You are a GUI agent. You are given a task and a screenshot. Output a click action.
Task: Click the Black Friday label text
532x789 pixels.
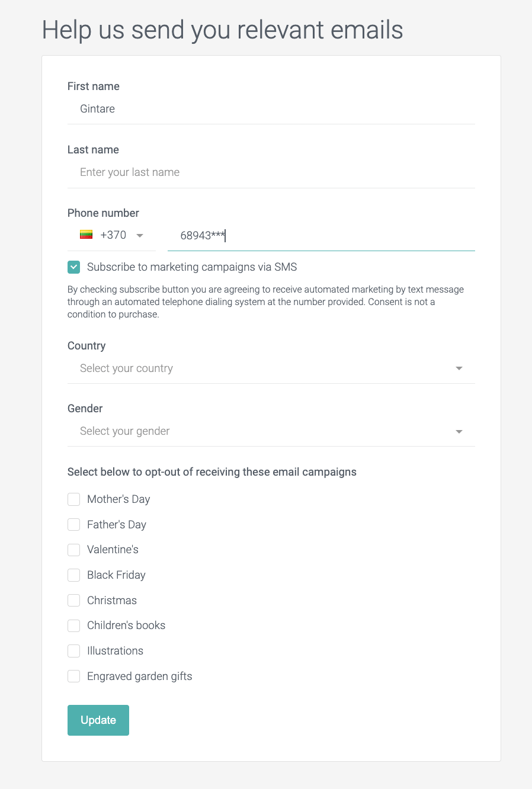116,575
